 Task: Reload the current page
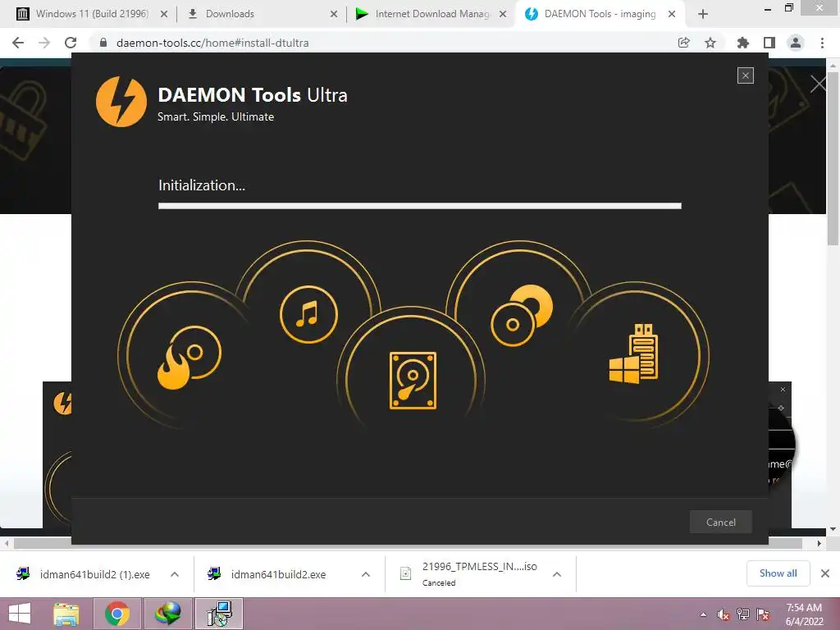(x=71, y=43)
